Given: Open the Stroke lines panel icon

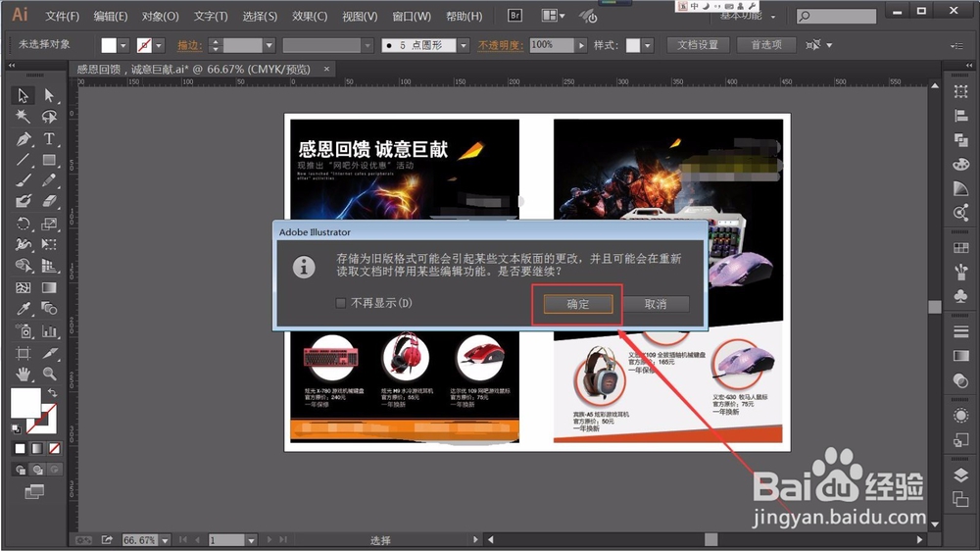Looking at the screenshot, I should point(960,331).
